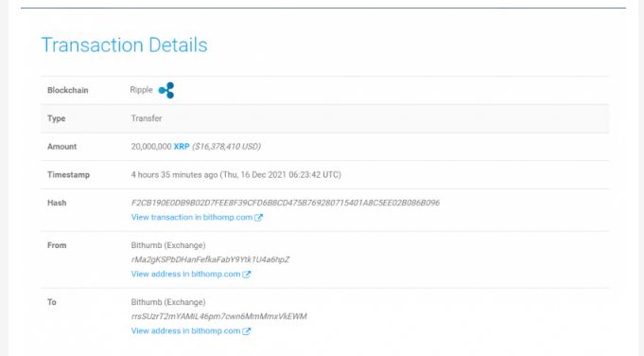
Task: Open View address link under To
Action: 185,330
